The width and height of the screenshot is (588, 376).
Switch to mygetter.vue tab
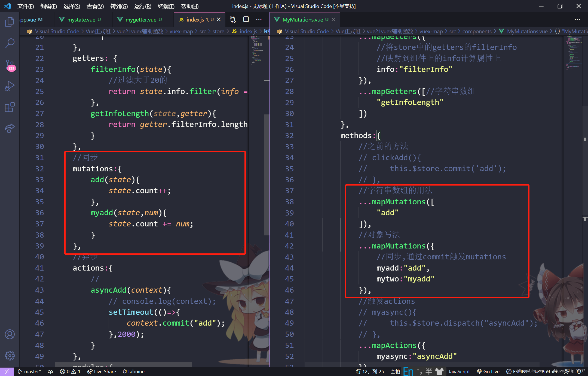[x=141, y=20]
